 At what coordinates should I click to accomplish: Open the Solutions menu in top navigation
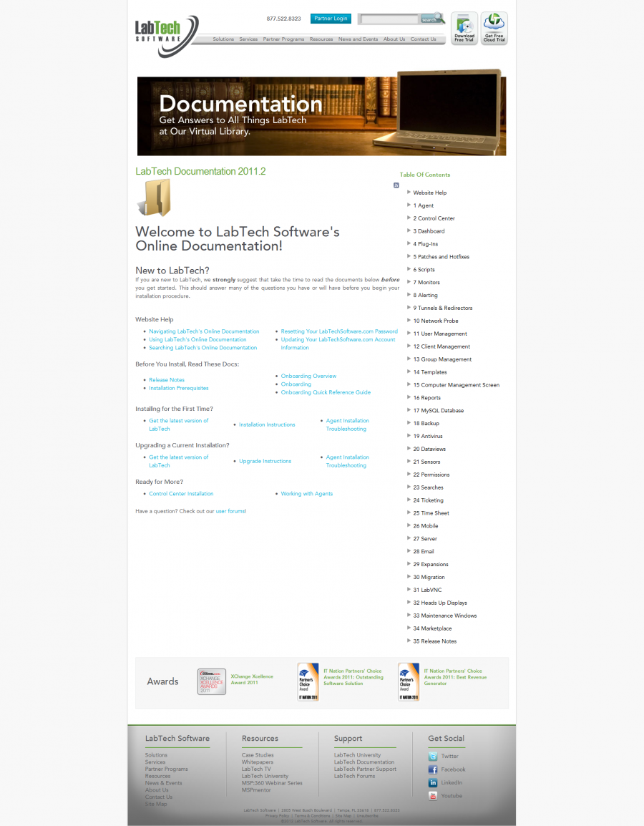[x=223, y=39]
